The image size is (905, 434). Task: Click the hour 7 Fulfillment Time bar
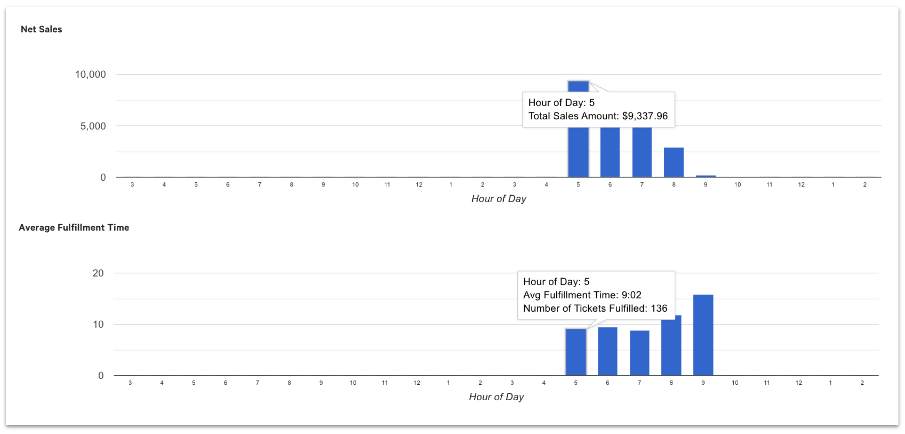639,353
